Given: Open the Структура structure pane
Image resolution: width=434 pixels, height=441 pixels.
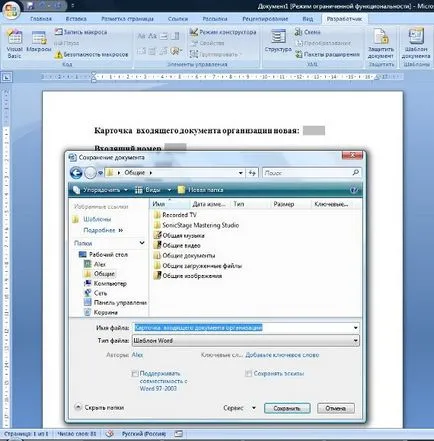Looking at the screenshot, I should [x=278, y=41].
